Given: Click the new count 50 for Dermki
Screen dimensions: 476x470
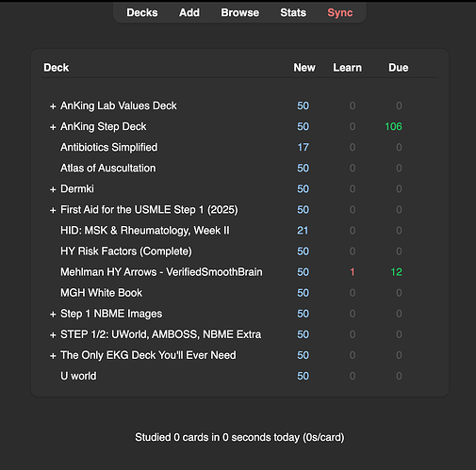Looking at the screenshot, I should 304,188.
